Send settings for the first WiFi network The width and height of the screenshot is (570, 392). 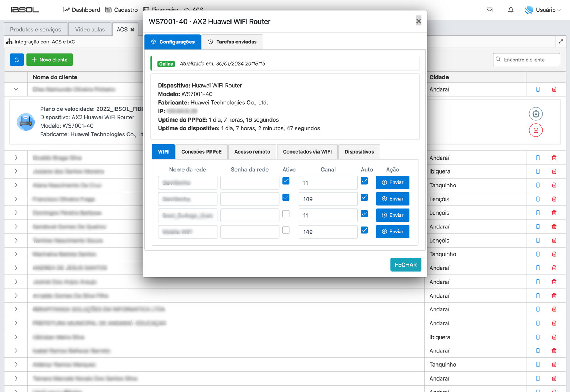coord(392,182)
